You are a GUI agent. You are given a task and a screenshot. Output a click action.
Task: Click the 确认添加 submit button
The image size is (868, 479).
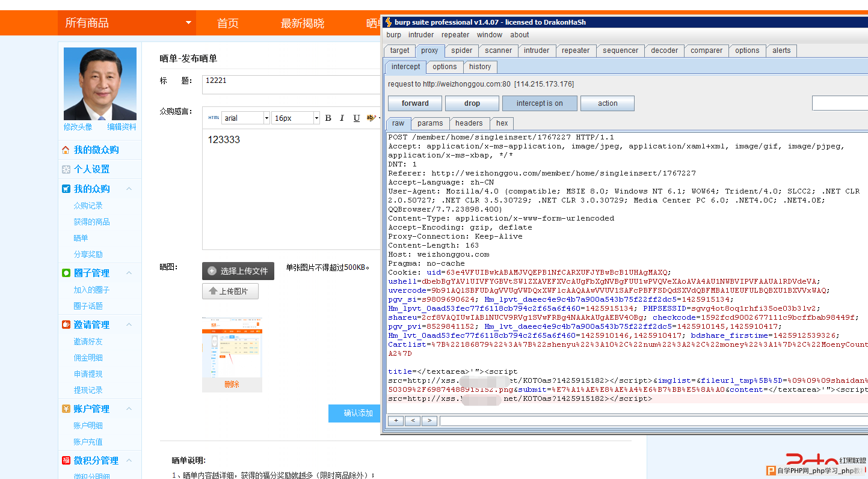[355, 413]
